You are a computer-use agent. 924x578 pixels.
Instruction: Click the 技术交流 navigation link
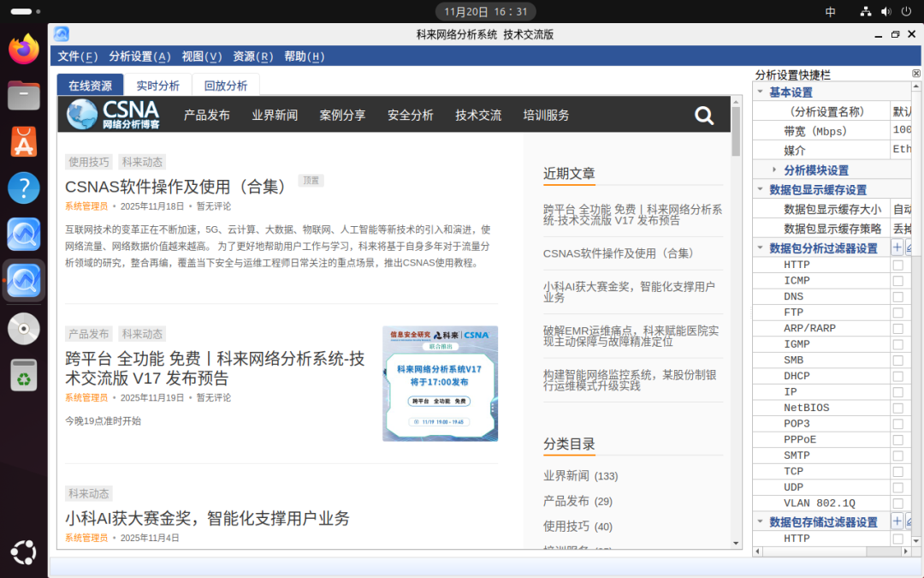pos(478,116)
